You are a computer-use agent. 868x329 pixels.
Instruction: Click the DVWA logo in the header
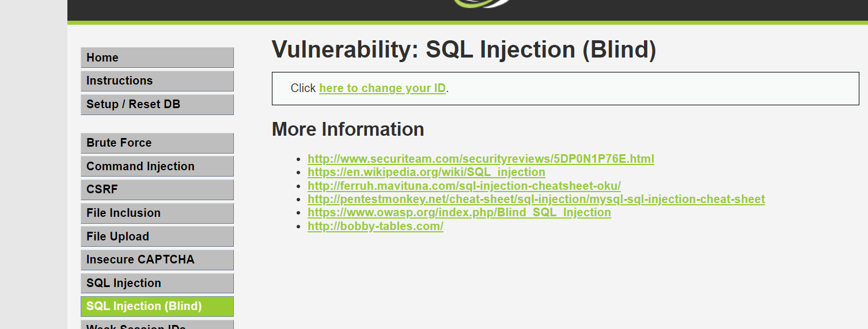pyautogui.click(x=482, y=3)
